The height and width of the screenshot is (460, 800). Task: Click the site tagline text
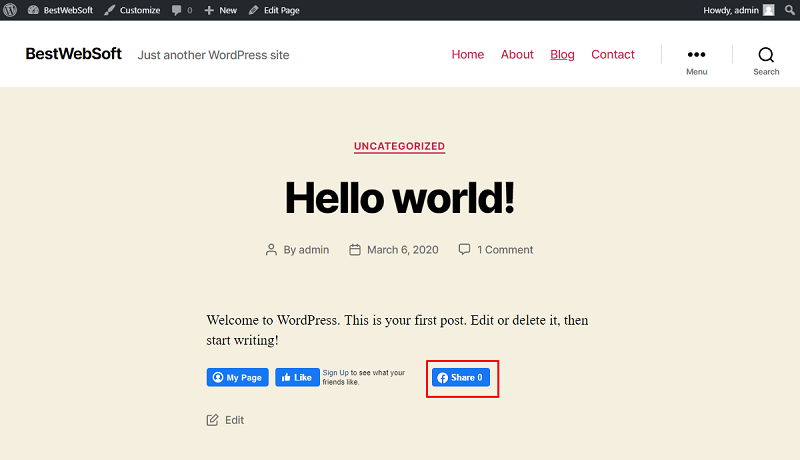(213, 55)
